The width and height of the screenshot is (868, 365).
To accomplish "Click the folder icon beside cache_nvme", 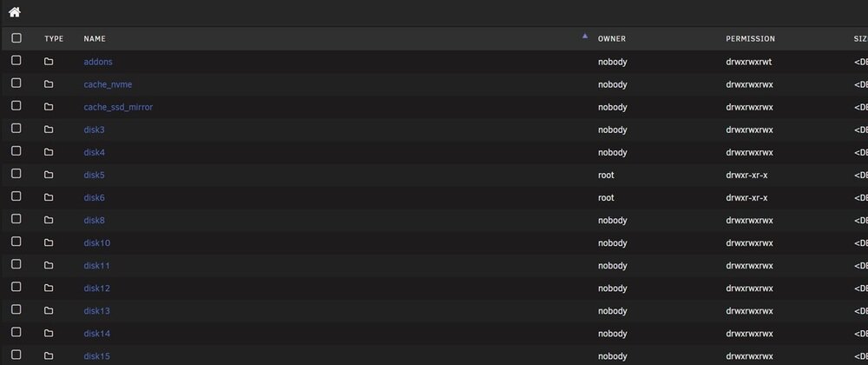I will 49,84.
